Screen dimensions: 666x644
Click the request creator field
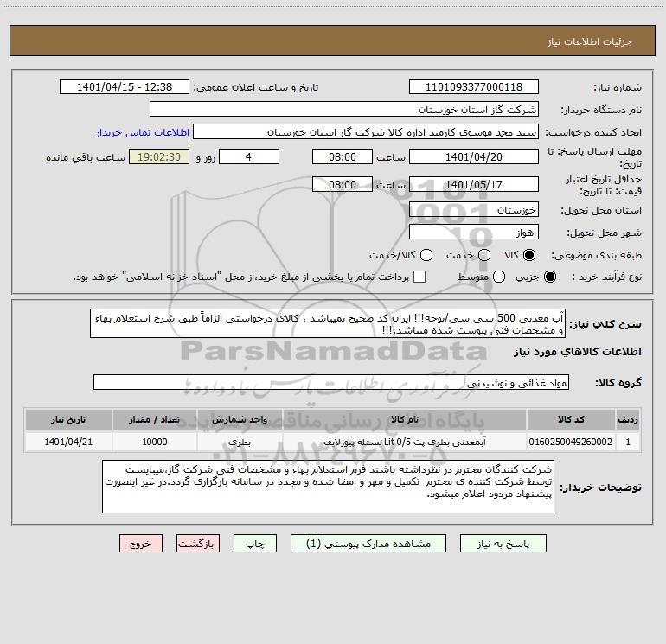coord(366,132)
